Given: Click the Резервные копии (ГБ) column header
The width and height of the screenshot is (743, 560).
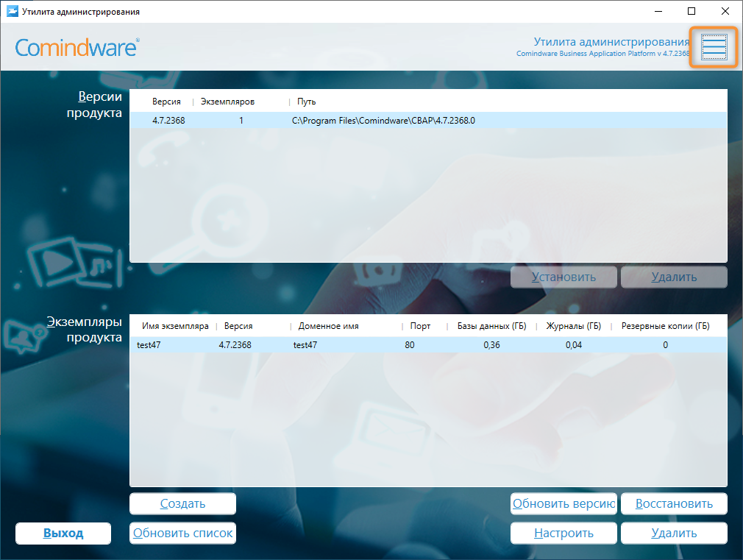Looking at the screenshot, I should point(665,326).
